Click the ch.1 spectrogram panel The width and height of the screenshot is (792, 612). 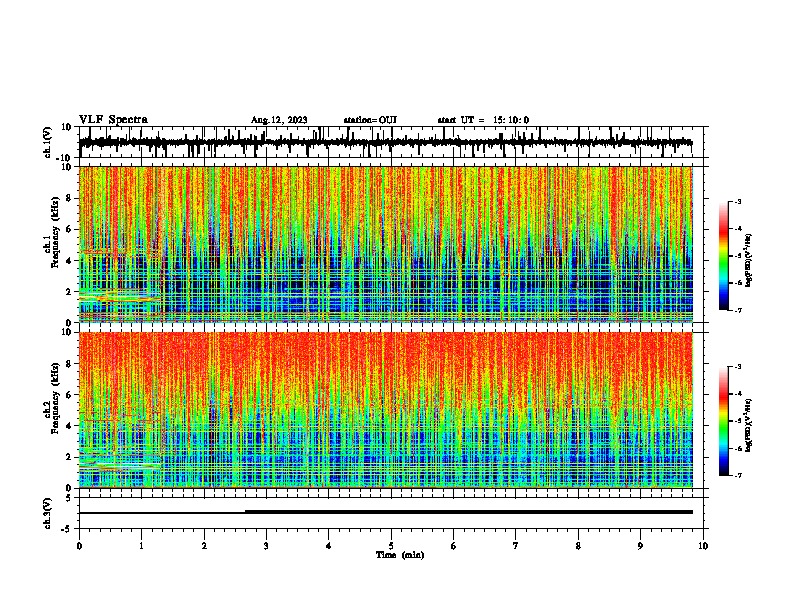click(386, 244)
